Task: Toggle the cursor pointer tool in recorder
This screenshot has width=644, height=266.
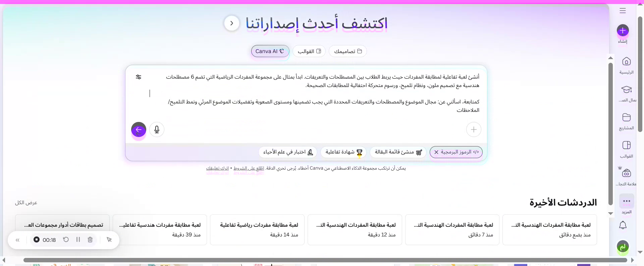Action: click(x=109, y=240)
